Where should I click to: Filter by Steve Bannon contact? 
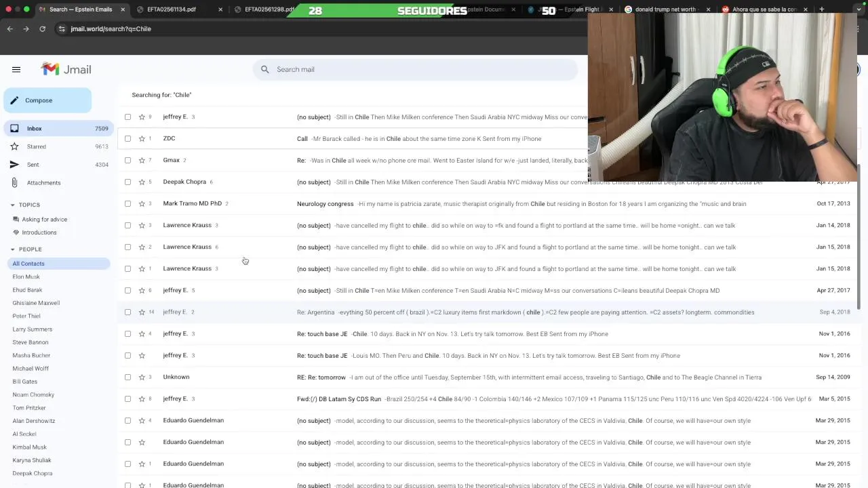click(x=30, y=342)
